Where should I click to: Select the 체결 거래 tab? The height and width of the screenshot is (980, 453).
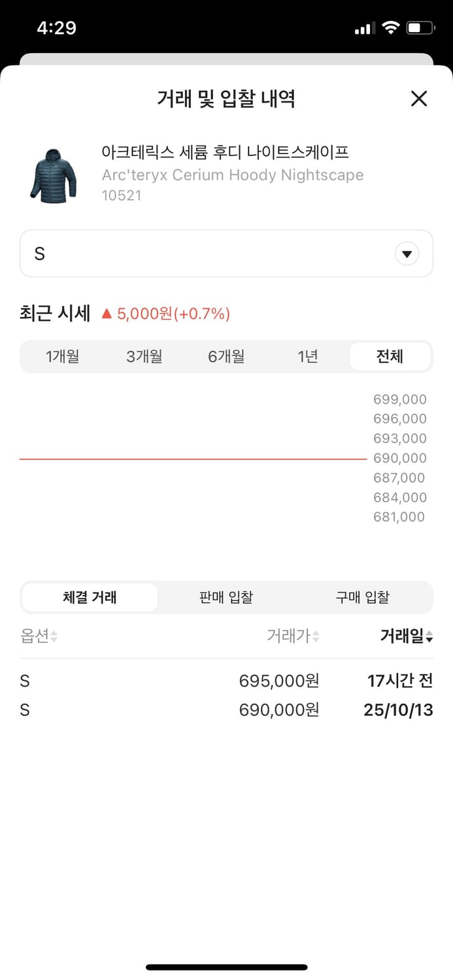(90, 596)
